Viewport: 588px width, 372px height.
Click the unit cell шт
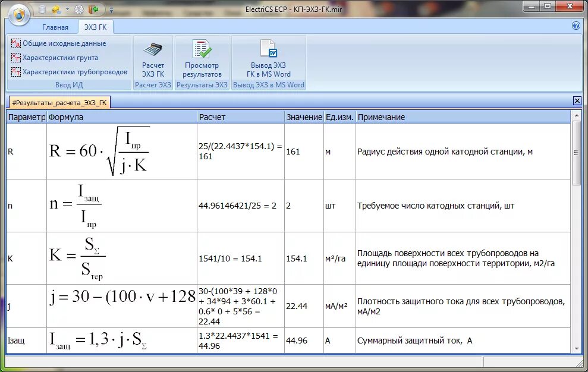point(339,206)
